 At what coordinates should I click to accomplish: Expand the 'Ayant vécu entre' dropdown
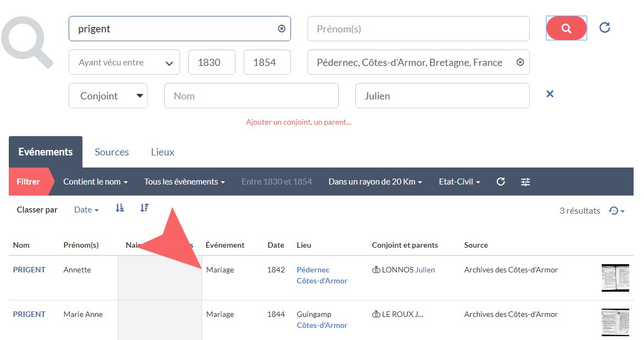(x=124, y=63)
